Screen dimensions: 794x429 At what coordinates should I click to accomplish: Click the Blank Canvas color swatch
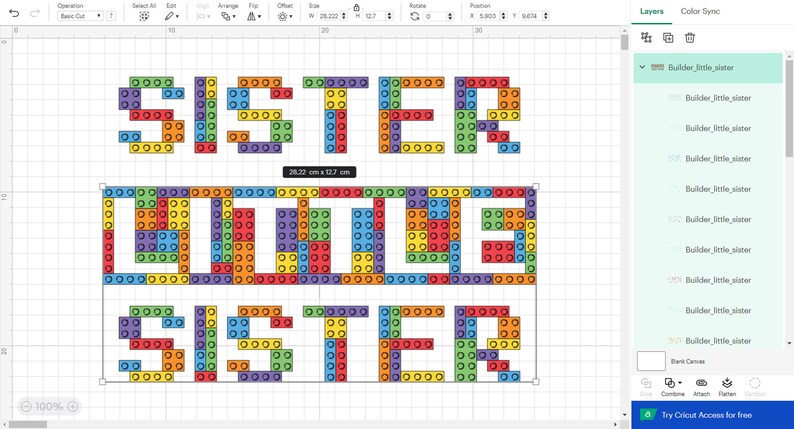[651, 361]
